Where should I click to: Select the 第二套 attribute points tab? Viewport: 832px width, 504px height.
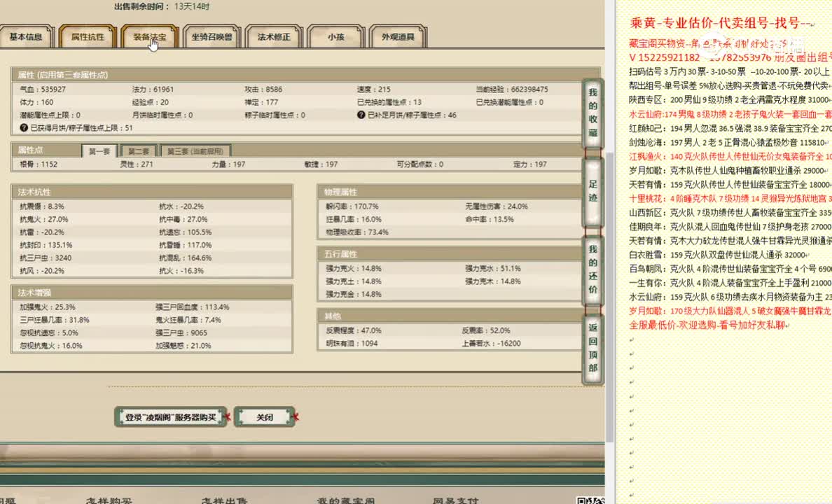point(139,151)
